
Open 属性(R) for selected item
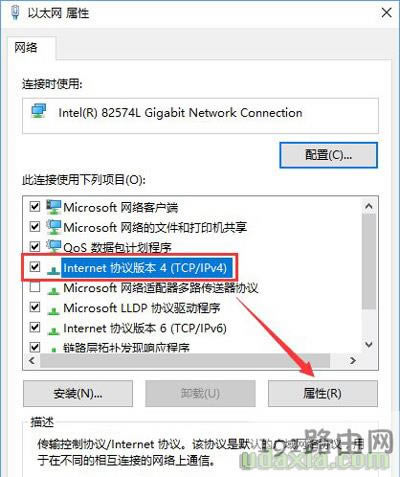323,393
